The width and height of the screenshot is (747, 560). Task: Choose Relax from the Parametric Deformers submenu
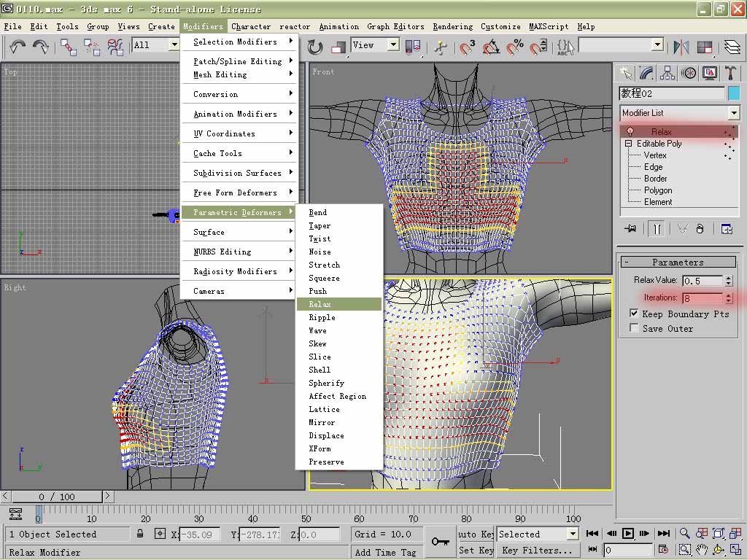[338, 304]
